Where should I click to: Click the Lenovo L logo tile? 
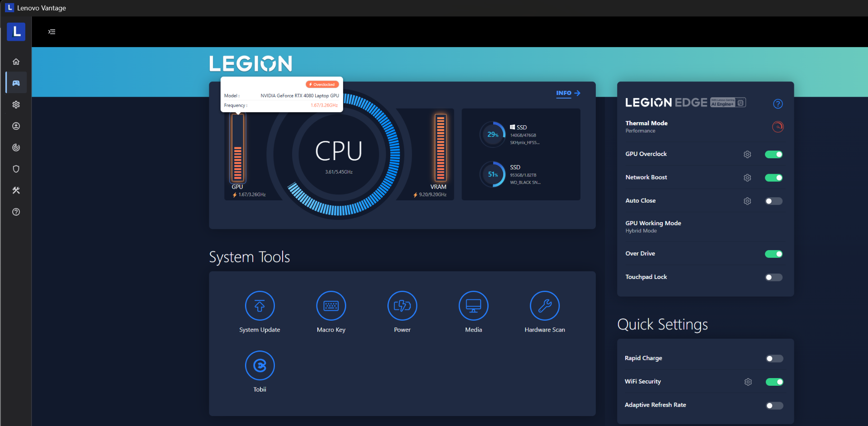(16, 32)
